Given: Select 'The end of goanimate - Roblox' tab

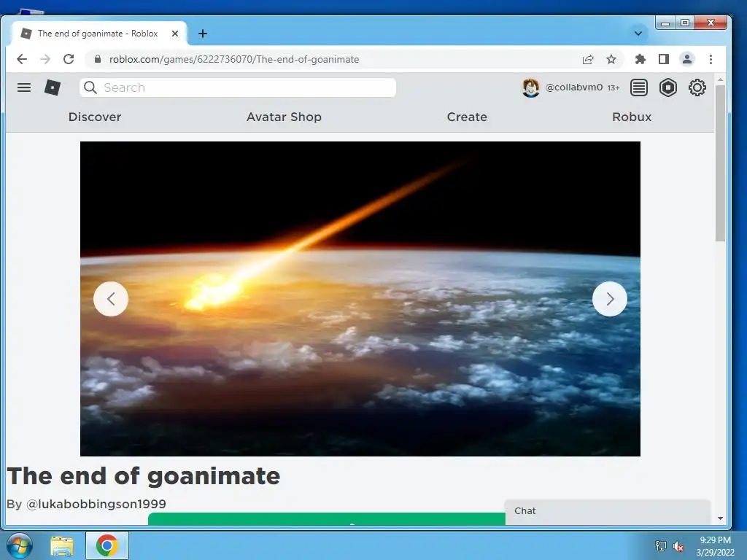Looking at the screenshot, I should tap(99, 34).
